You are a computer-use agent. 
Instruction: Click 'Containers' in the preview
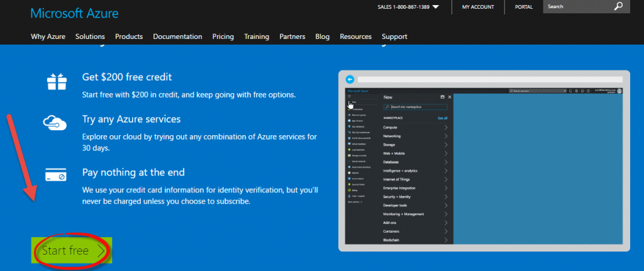click(x=391, y=231)
